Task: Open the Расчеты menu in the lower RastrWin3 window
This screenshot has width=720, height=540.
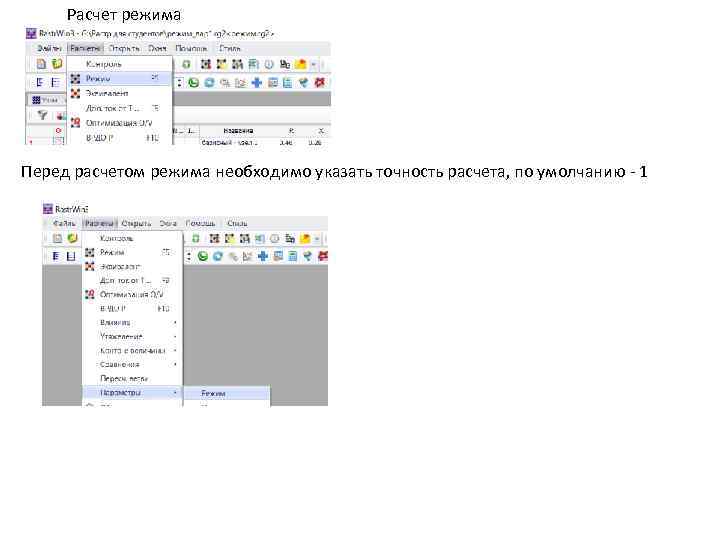Action: (x=100, y=223)
